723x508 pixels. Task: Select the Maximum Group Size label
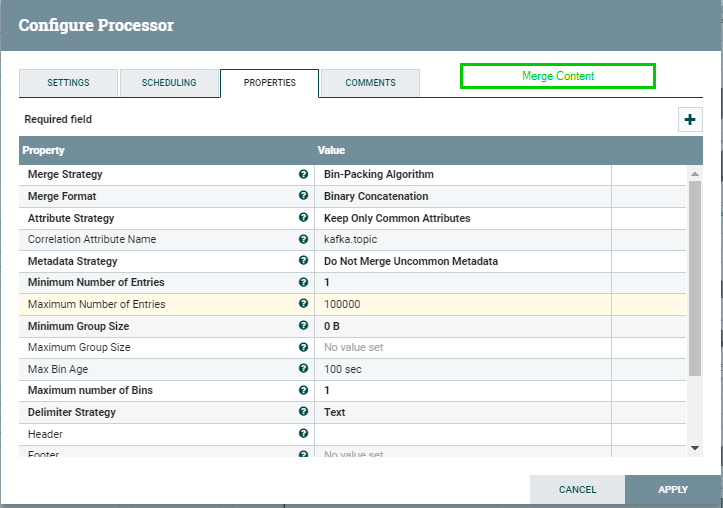(79, 348)
